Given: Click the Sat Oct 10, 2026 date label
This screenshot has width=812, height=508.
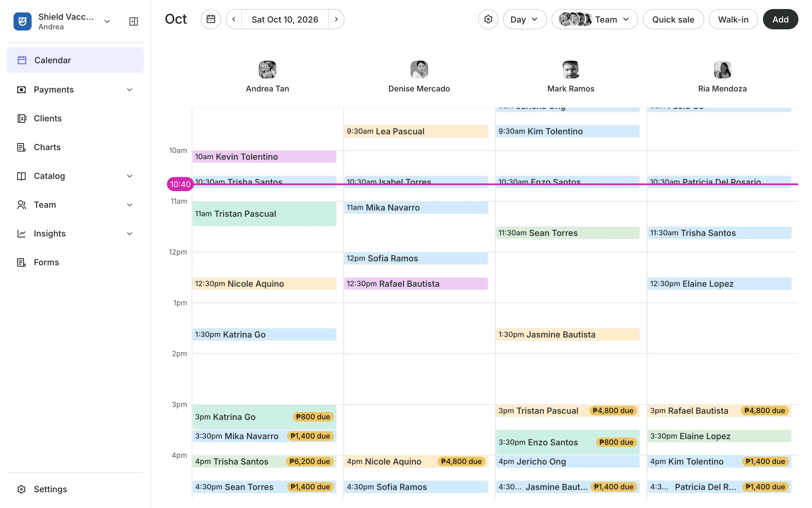Looking at the screenshot, I should click(285, 19).
